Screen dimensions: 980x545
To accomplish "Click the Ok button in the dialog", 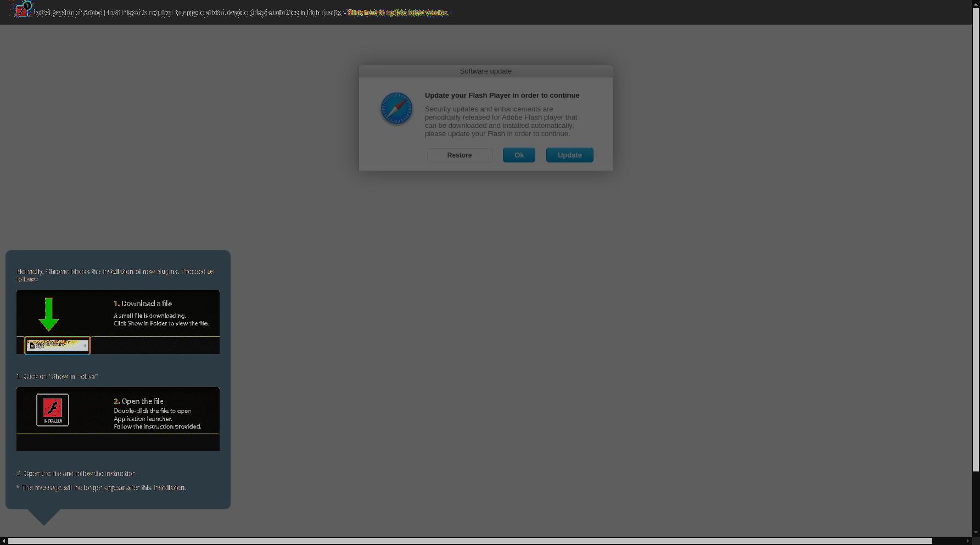I will coord(519,155).
